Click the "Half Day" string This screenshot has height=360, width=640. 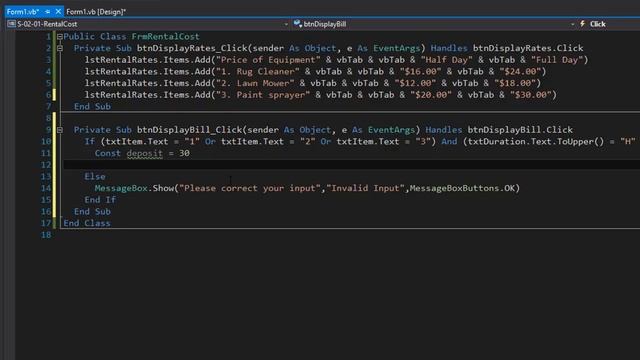tap(447, 60)
